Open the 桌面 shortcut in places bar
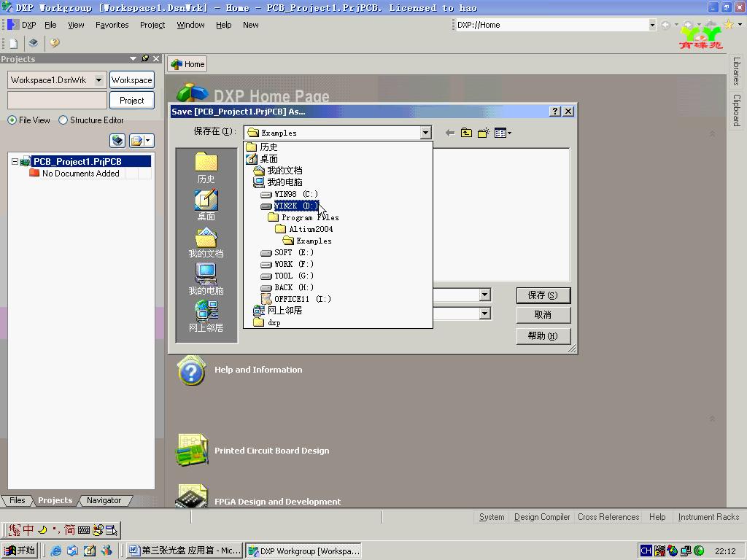Screen dimensions: 747x560 206,205
